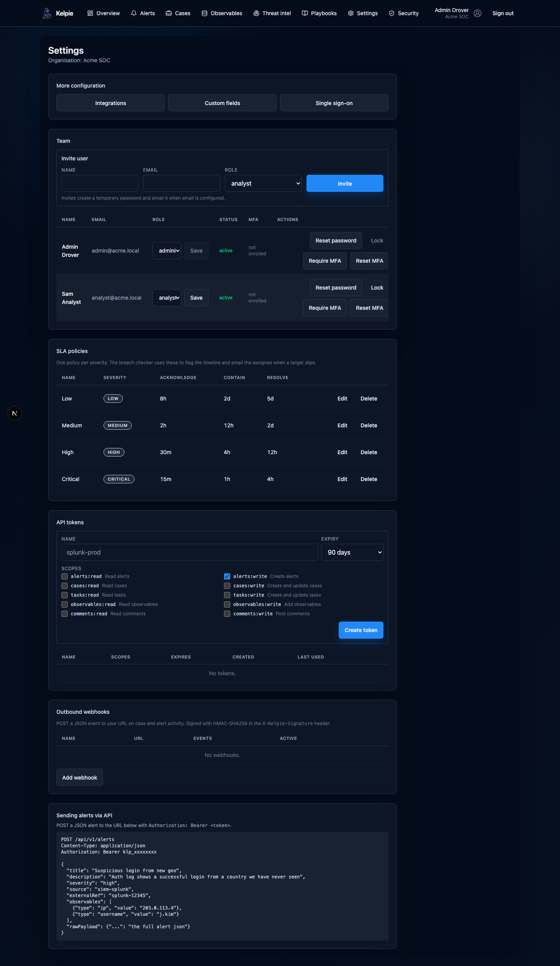Open Sam Analyst's role dropdown
Screen dimensions: 560x966
pyautogui.click(x=167, y=298)
